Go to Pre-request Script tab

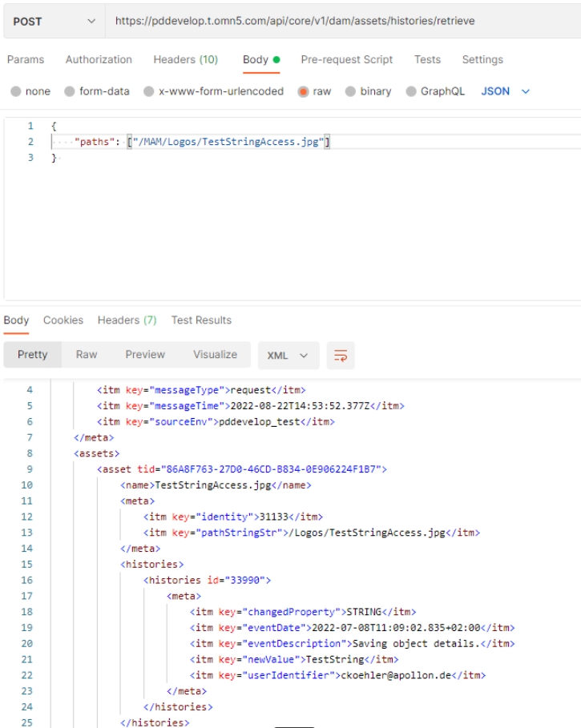point(346,59)
